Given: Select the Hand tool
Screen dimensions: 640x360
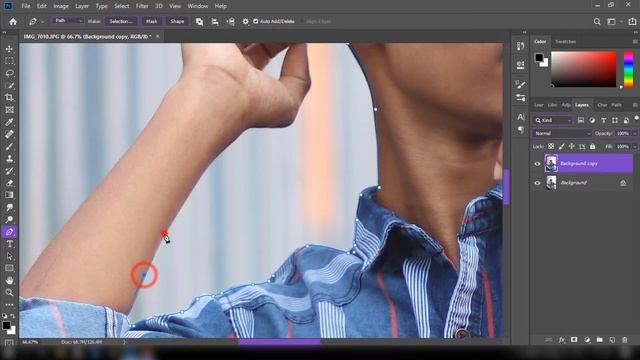Looking at the screenshot, I should tap(9, 280).
